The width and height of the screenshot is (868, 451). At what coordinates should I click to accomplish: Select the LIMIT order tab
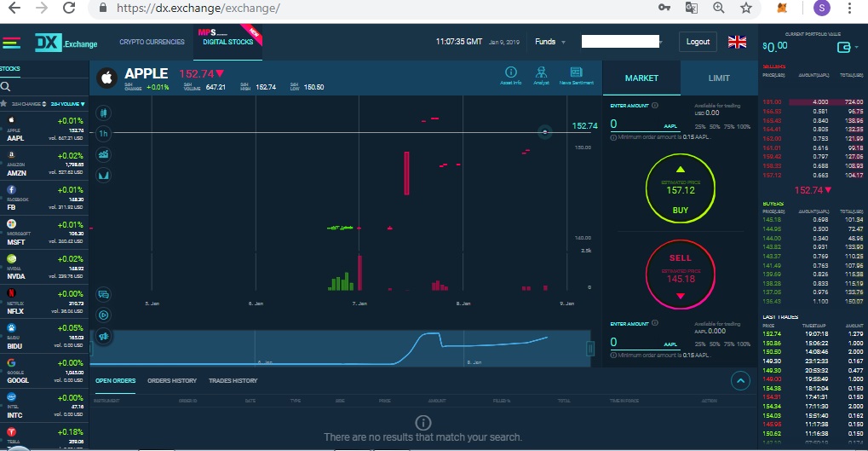pyautogui.click(x=719, y=78)
